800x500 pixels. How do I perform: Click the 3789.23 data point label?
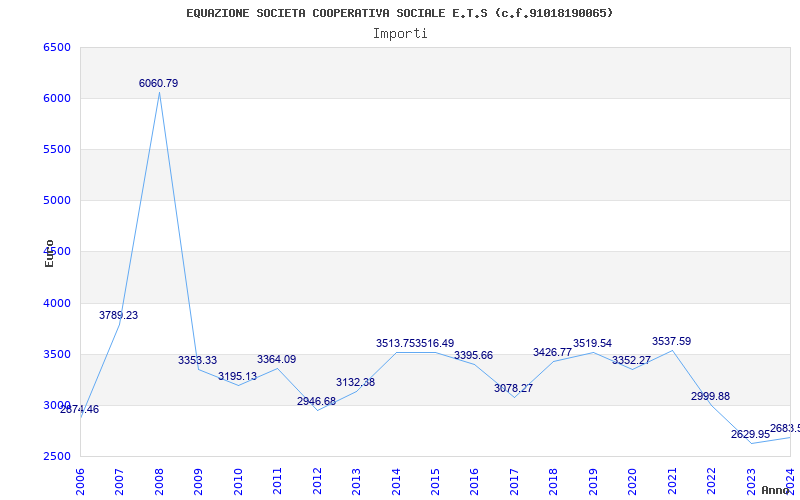click(x=118, y=316)
